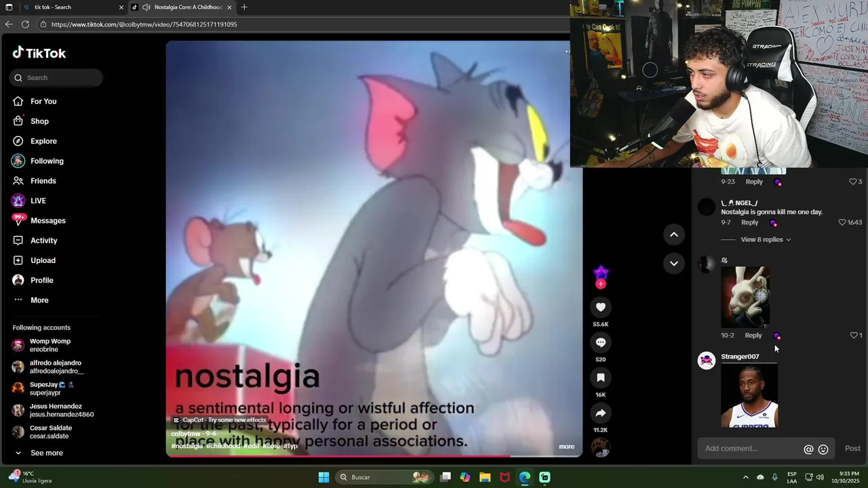Image resolution: width=868 pixels, height=488 pixels.
Task: Like the comment with 1643 likes
Action: (842, 222)
